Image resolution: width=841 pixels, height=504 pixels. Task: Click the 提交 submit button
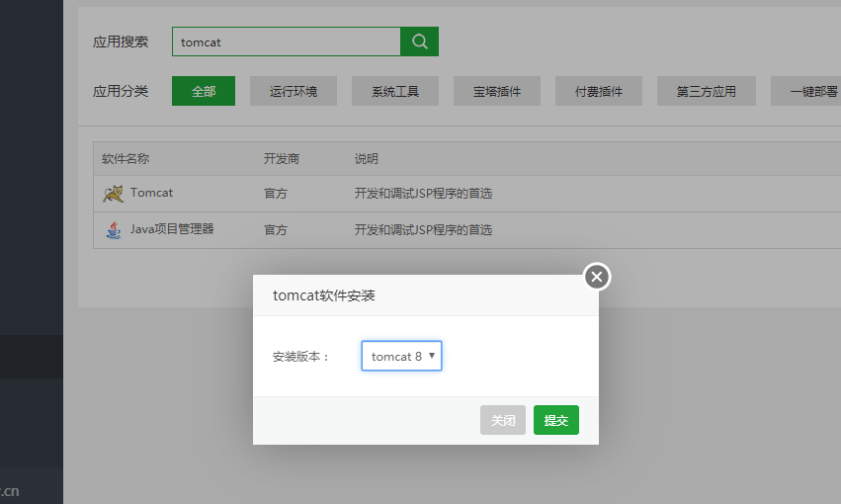point(556,420)
